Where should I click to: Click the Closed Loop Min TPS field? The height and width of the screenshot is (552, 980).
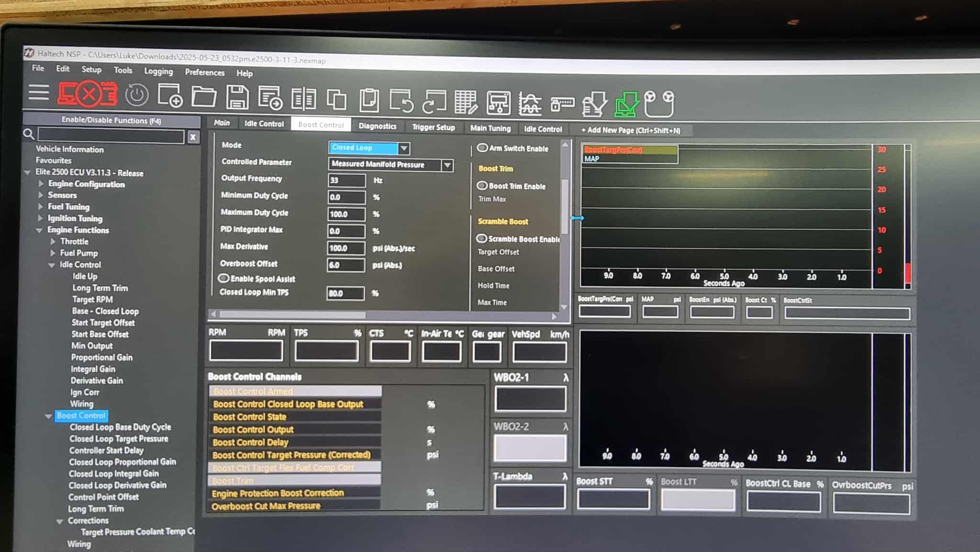coord(345,293)
